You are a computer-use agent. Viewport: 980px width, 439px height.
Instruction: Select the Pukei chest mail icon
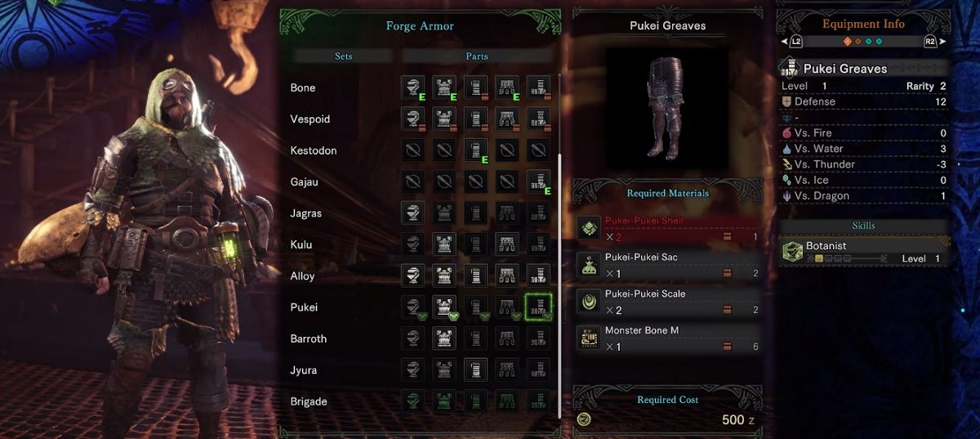[x=444, y=307]
